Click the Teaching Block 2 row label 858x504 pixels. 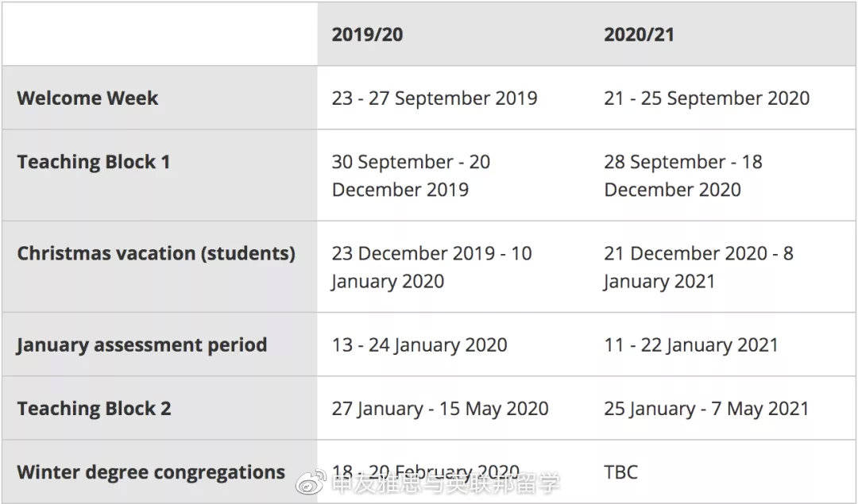pyautogui.click(x=94, y=409)
